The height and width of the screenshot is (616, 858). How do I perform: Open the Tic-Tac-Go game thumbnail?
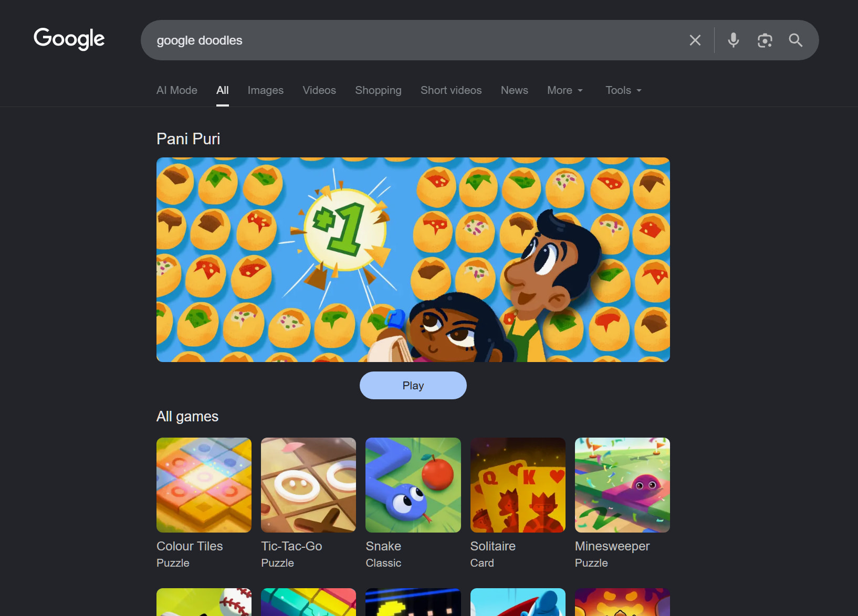click(308, 485)
